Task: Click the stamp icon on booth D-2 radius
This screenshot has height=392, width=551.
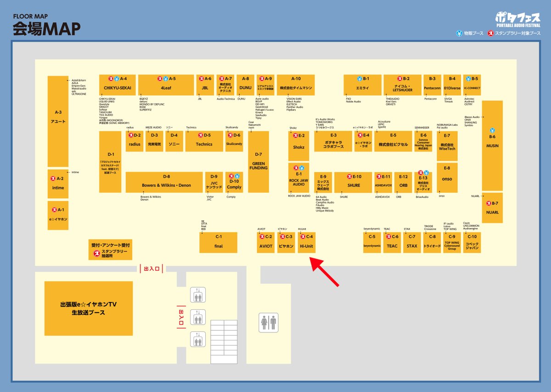Action: [x=130, y=135]
